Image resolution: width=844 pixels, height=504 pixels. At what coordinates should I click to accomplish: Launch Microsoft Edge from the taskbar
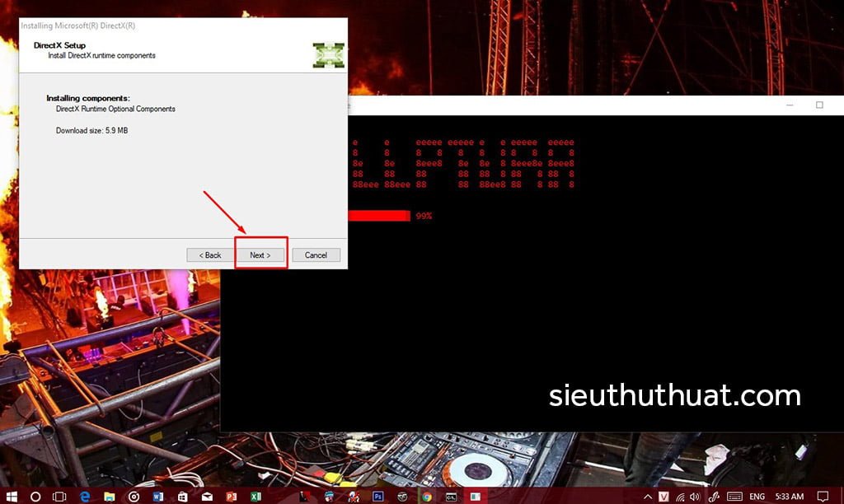pyautogui.click(x=85, y=497)
